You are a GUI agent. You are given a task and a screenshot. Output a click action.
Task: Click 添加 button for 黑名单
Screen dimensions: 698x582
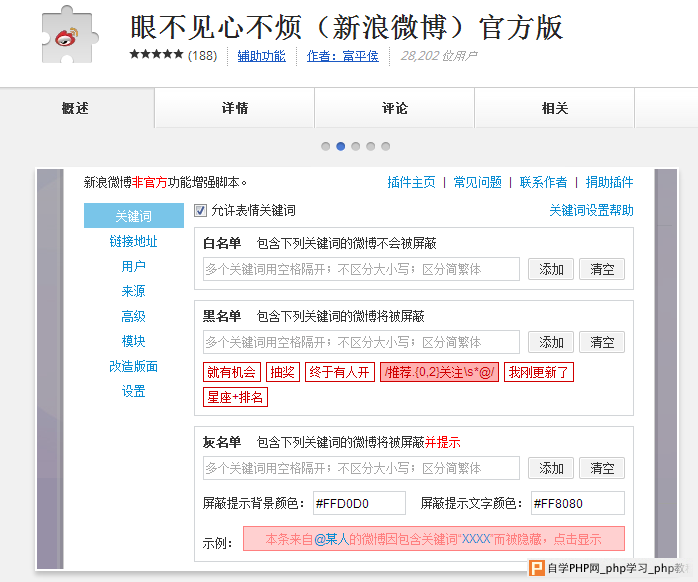(551, 342)
